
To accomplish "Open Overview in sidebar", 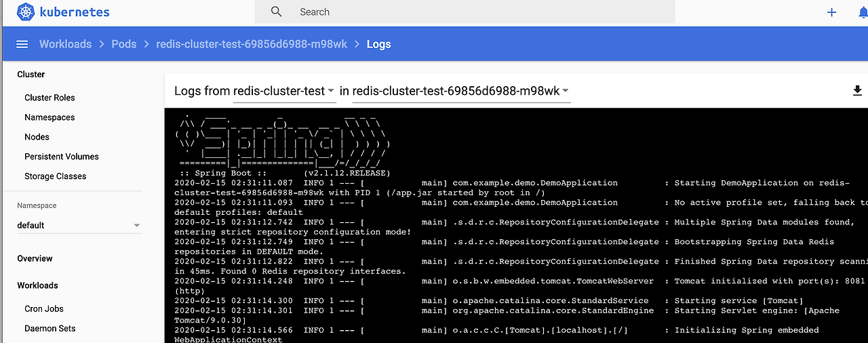I will pos(35,258).
